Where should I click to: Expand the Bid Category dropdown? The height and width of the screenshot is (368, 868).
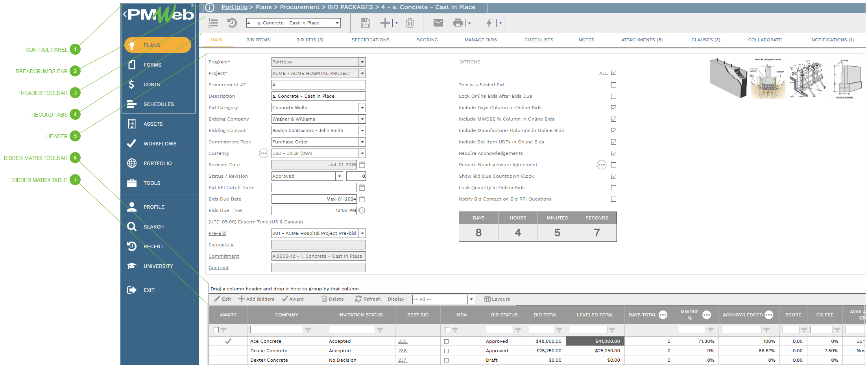[x=362, y=108]
